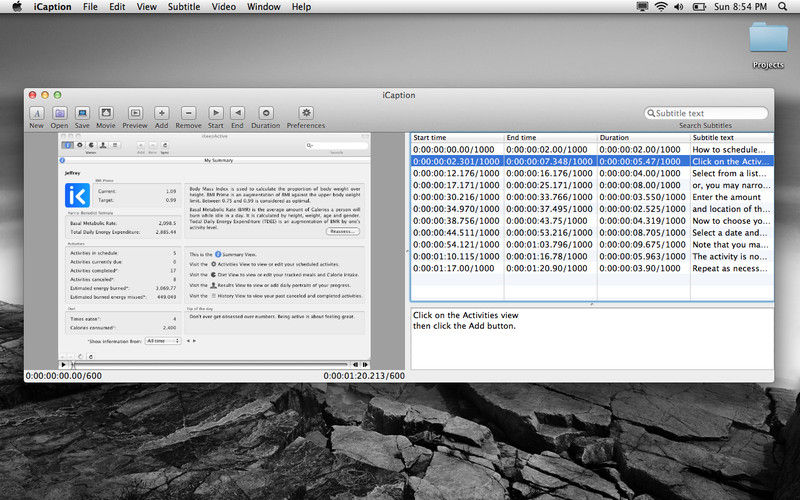Open the View menu
Image resolution: width=800 pixels, height=500 pixels.
point(146,7)
